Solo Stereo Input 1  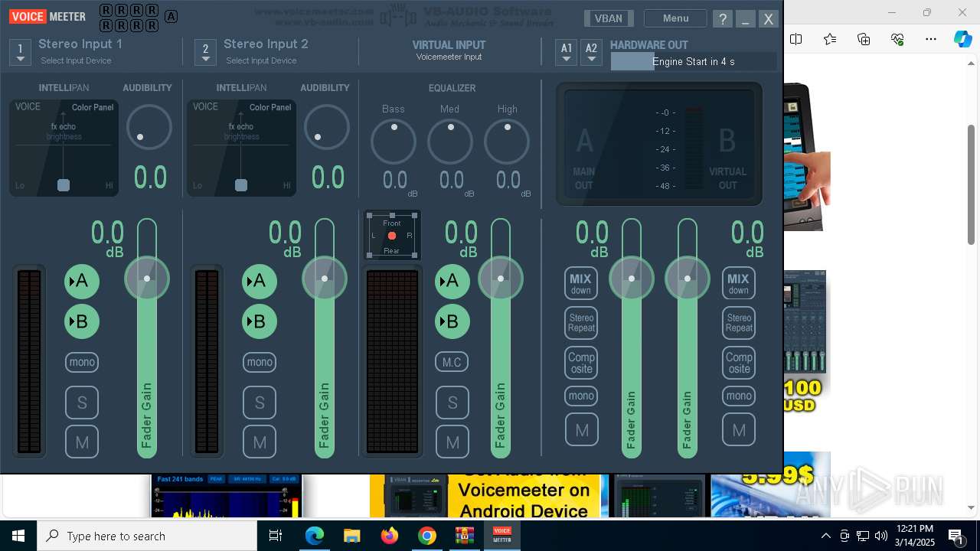(82, 403)
